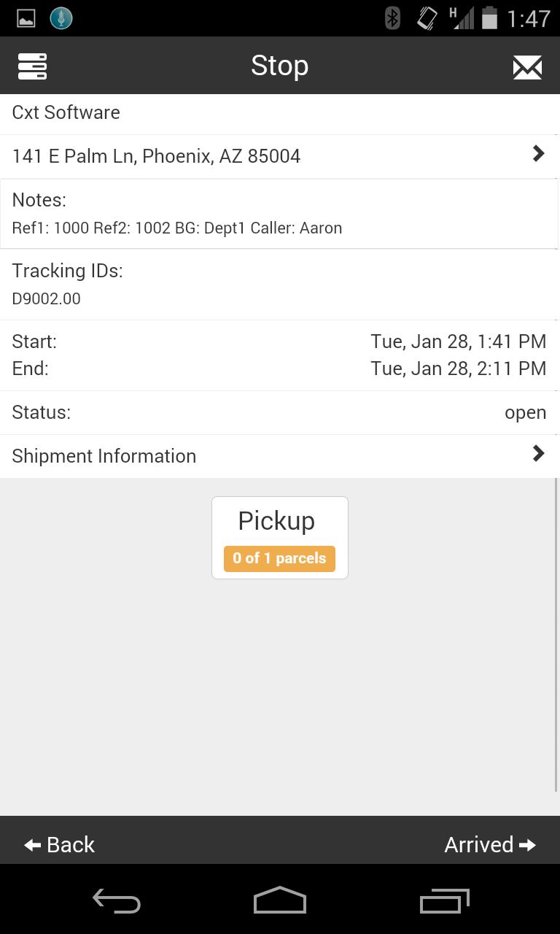Open the hamburger menu icon
The image size is (560, 934).
coord(32,66)
